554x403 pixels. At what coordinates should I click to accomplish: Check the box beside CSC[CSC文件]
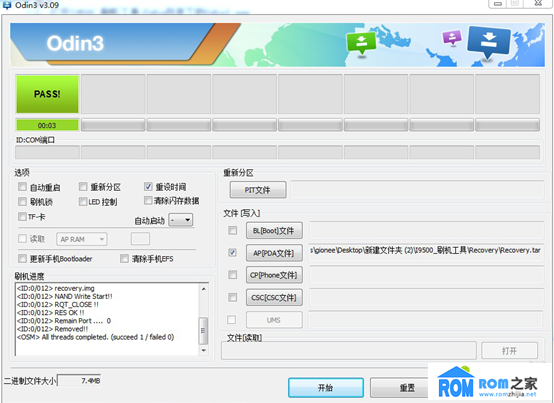232,297
